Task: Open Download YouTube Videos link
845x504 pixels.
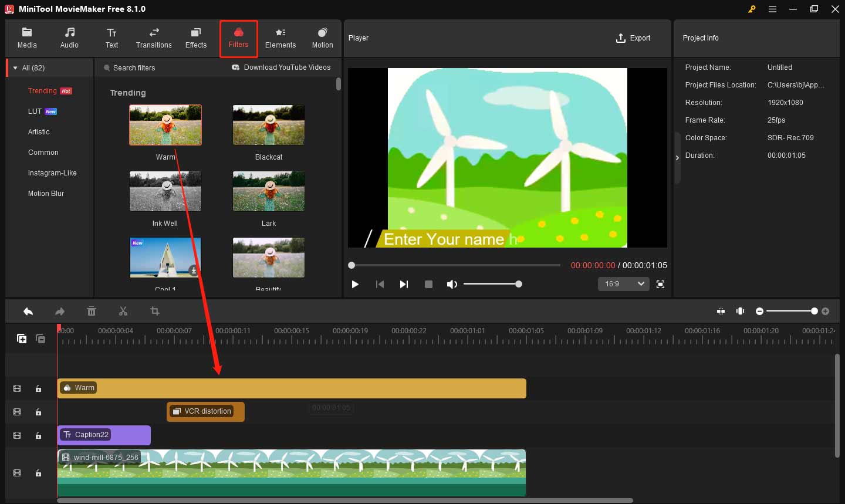Action: click(x=281, y=67)
